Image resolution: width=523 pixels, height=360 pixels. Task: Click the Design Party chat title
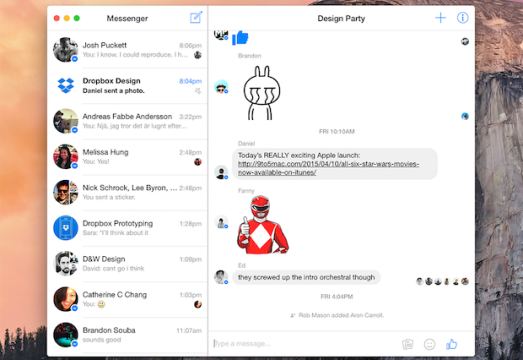pyautogui.click(x=341, y=18)
